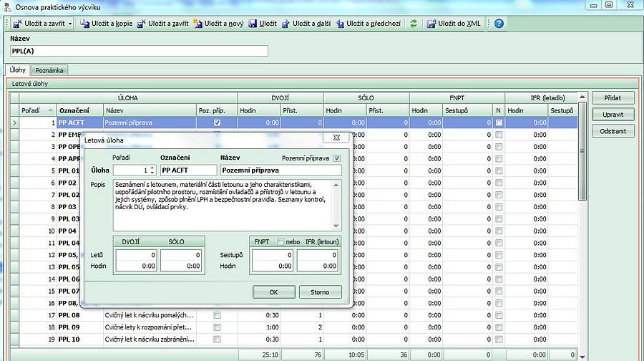This screenshot has width=644, height=361.
Task: Export using the 'Uložit do XML' icon
Action: tap(431, 24)
